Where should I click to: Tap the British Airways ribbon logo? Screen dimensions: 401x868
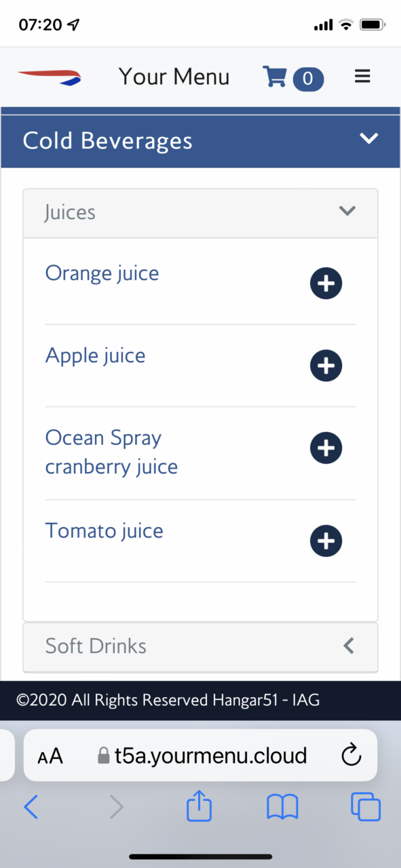coord(50,77)
